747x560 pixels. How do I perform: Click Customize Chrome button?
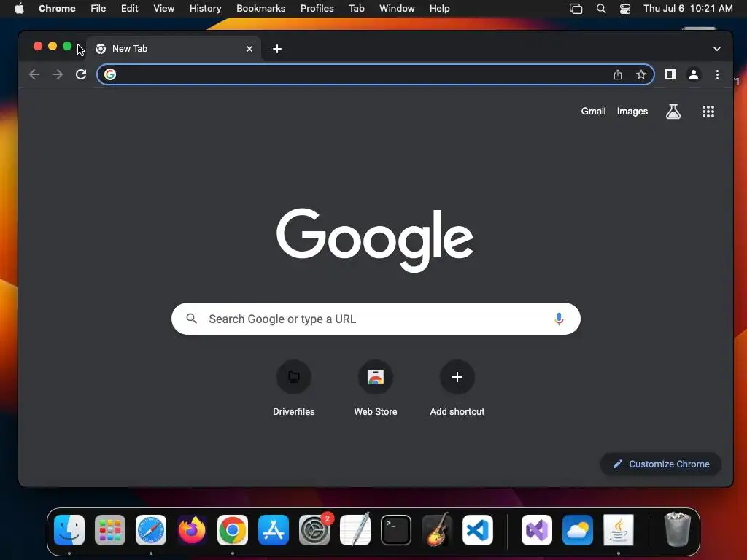[661, 464]
